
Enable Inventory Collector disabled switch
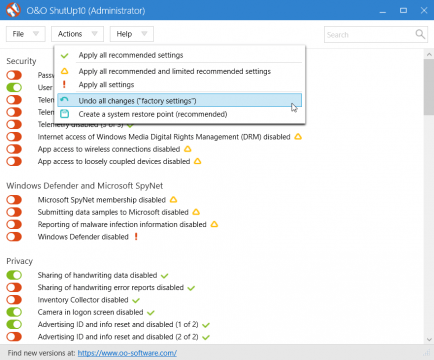(14, 300)
